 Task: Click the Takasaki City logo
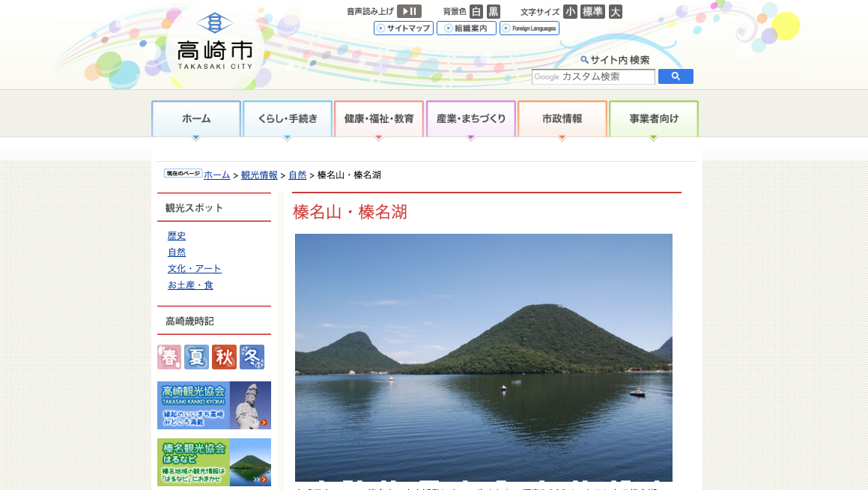215,41
